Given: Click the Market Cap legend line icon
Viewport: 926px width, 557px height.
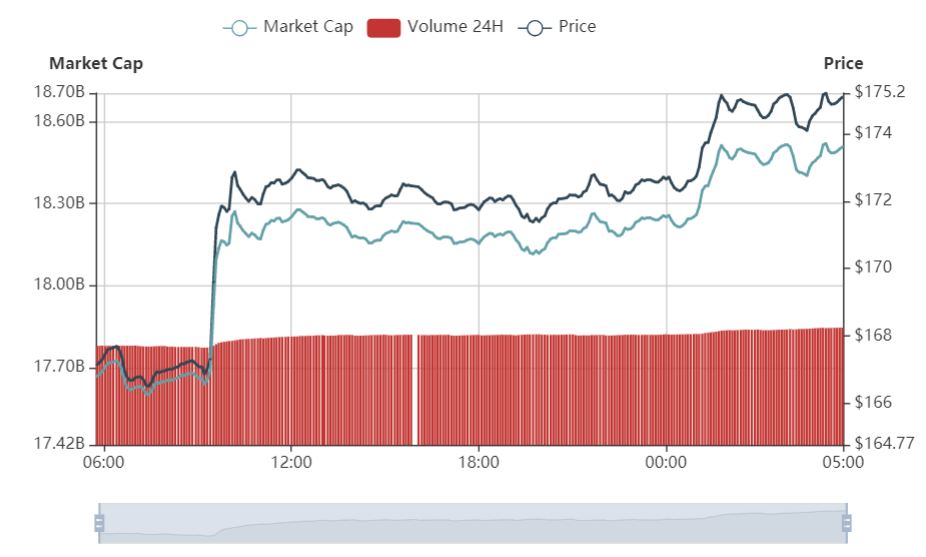Looking at the screenshot, I should click(238, 27).
